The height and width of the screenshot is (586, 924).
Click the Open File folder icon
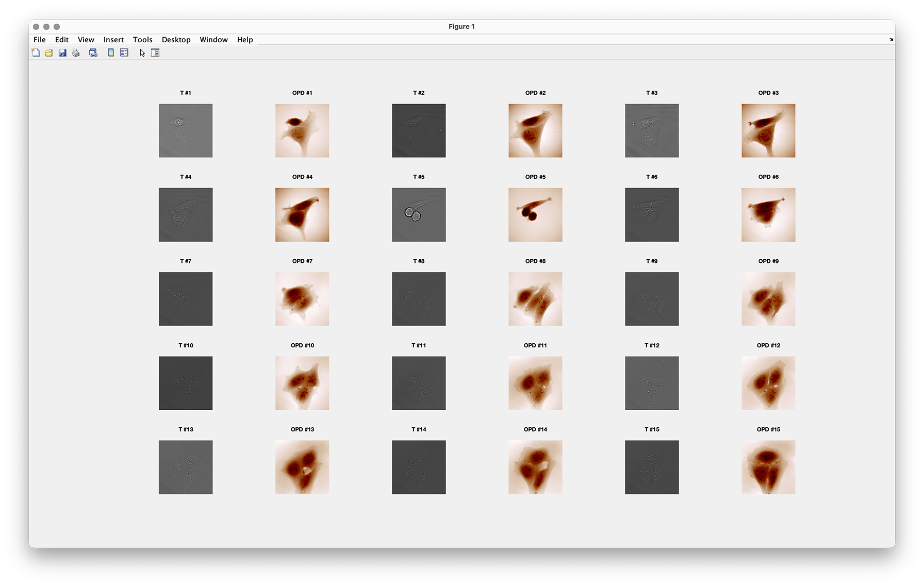[49, 53]
